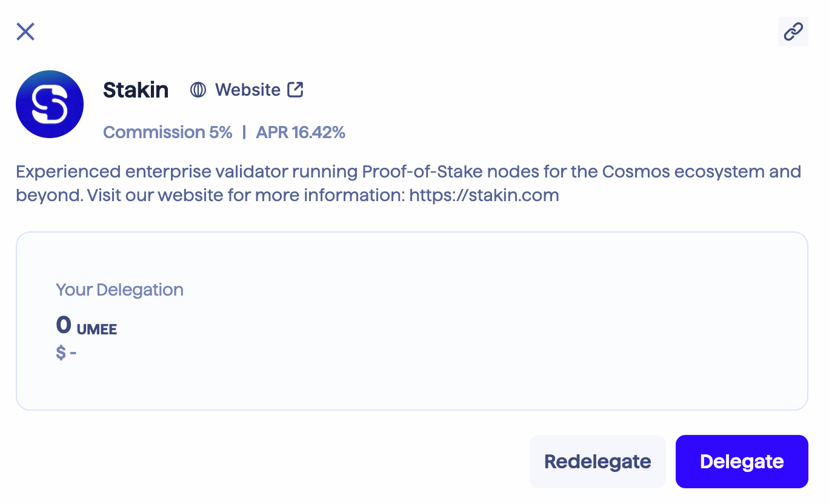Click the Stakin validator logo

coord(50,104)
